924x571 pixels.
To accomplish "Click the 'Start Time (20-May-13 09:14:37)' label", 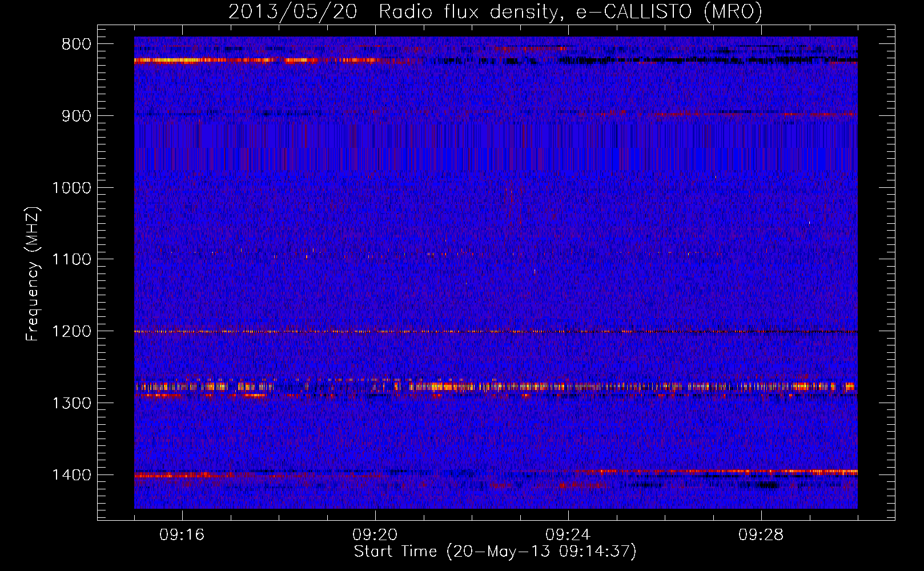I will (495, 552).
